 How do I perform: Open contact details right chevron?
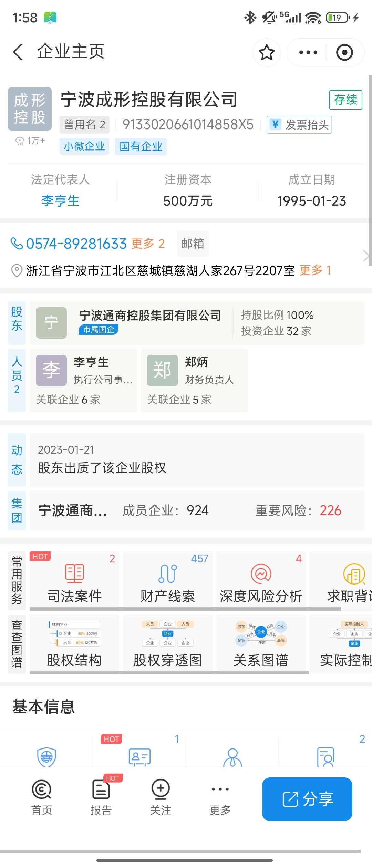(x=366, y=256)
